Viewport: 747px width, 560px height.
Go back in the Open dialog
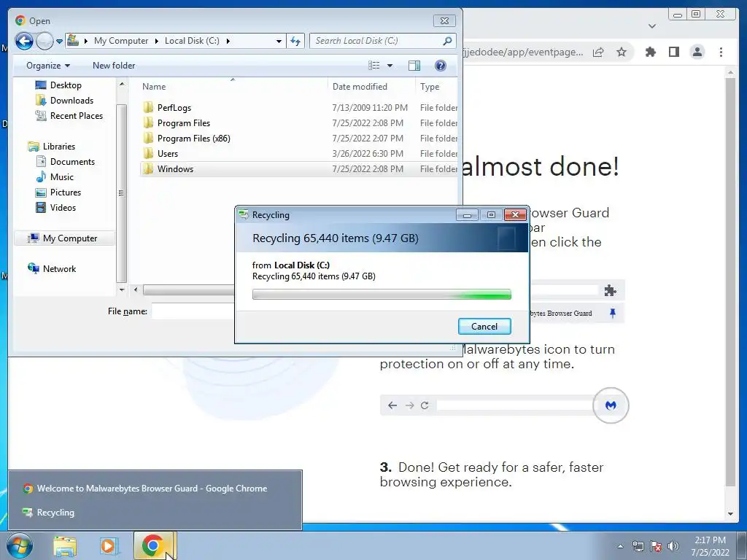pos(24,41)
